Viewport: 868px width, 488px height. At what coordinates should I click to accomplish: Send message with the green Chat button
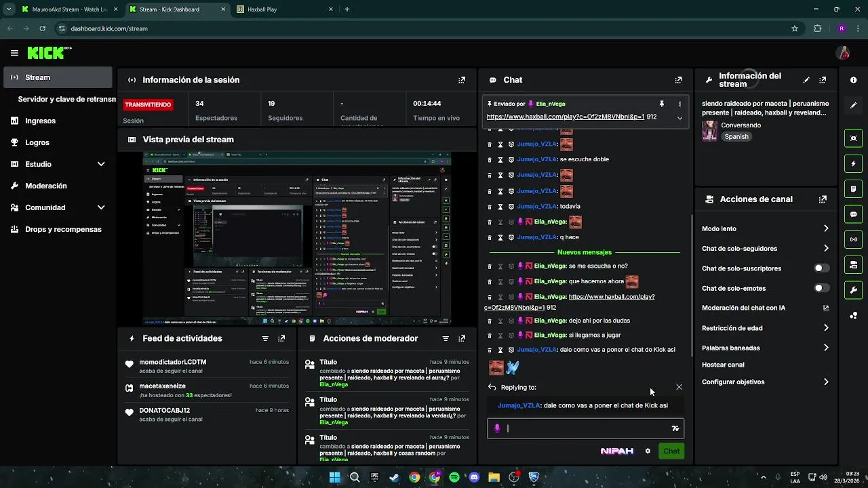(671, 451)
